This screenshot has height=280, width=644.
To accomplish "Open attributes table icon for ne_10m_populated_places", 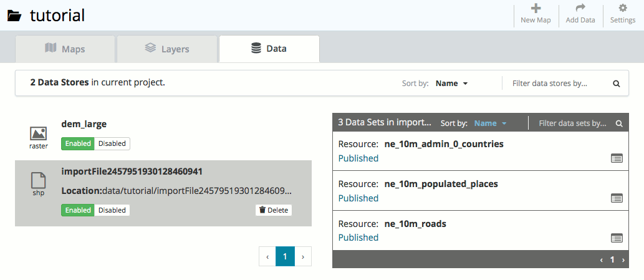I will tap(617, 198).
